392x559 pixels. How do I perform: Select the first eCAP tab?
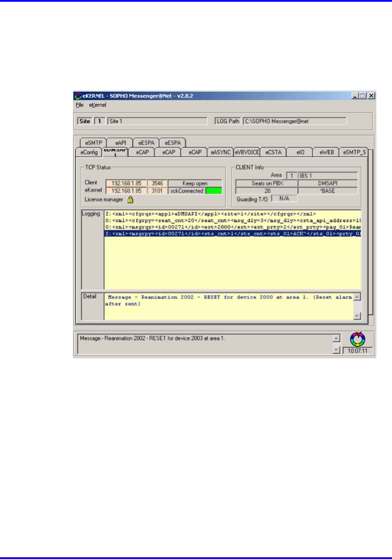tap(142, 152)
